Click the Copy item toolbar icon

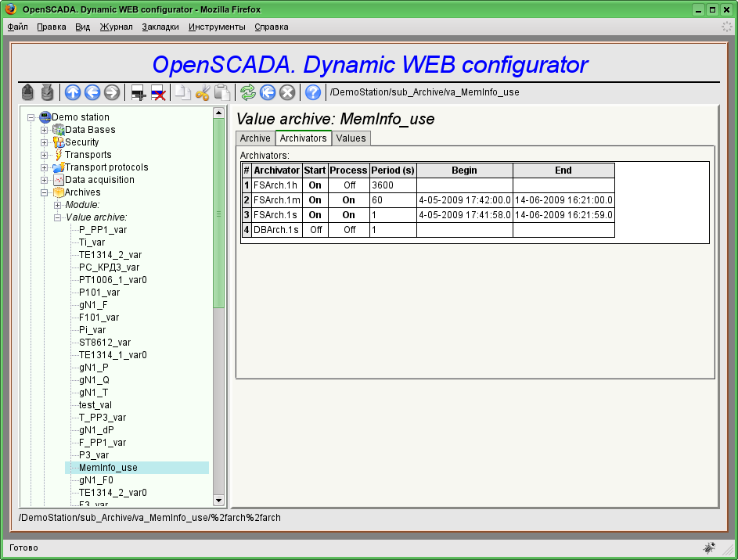click(182, 92)
